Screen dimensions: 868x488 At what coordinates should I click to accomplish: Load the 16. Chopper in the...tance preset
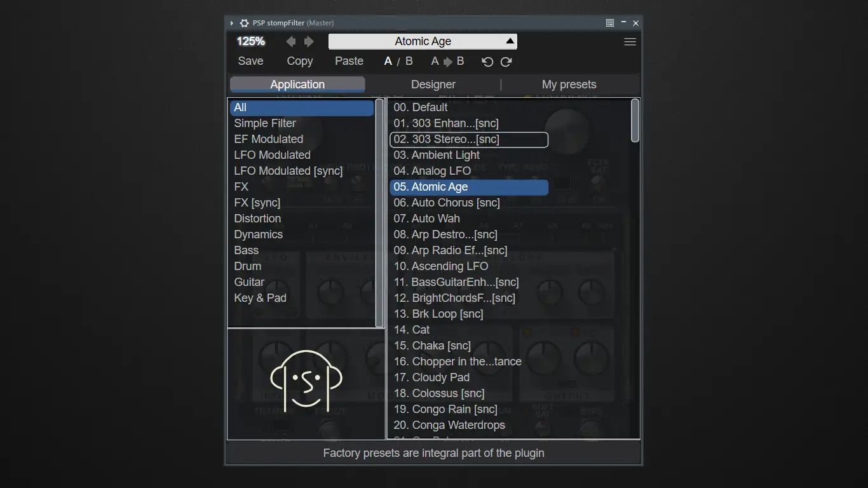click(x=469, y=362)
